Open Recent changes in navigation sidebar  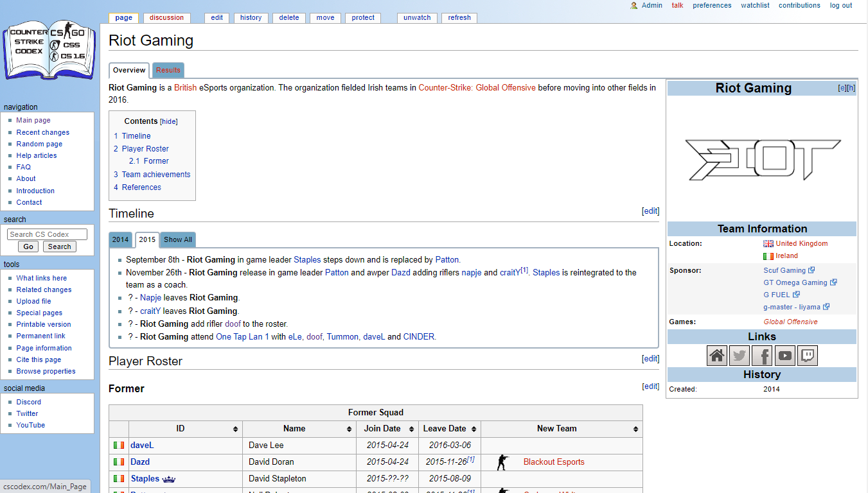pyautogui.click(x=42, y=132)
